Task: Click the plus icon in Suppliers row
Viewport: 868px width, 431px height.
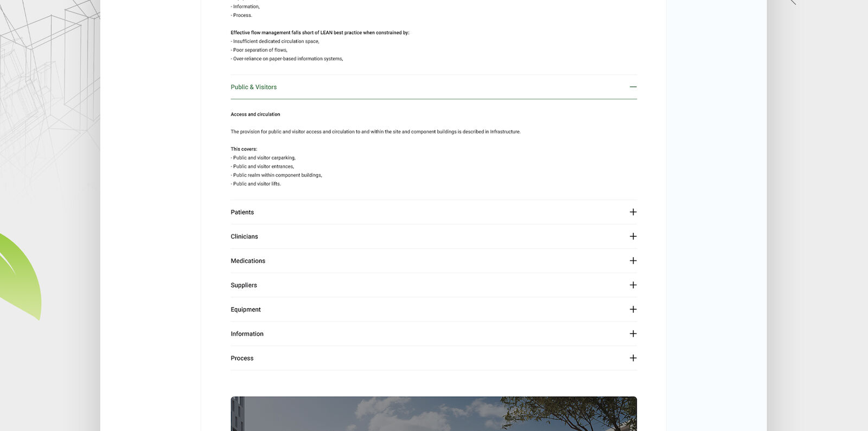Action: pyautogui.click(x=633, y=285)
